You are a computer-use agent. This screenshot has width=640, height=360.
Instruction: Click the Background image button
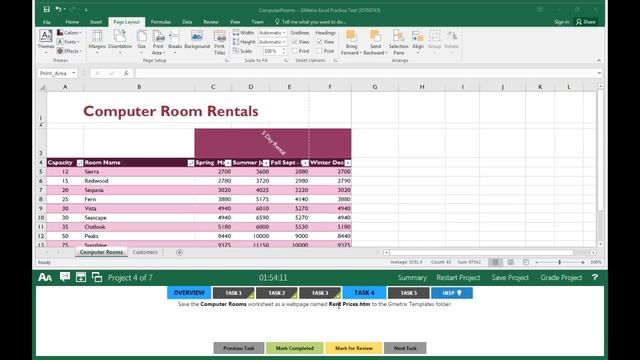click(197, 40)
